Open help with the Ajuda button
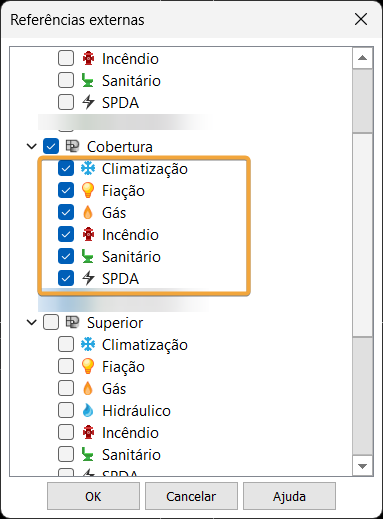This screenshot has height=519, width=383. click(x=289, y=496)
